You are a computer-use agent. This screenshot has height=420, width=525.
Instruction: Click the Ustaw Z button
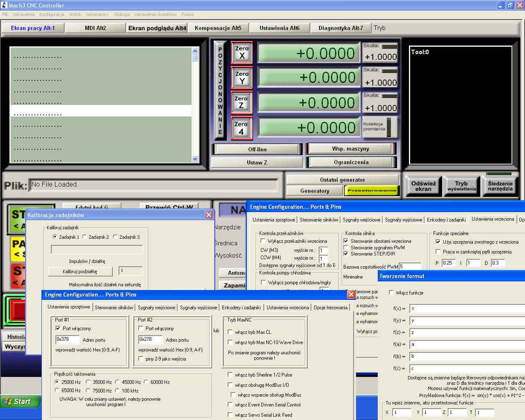[257, 162]
